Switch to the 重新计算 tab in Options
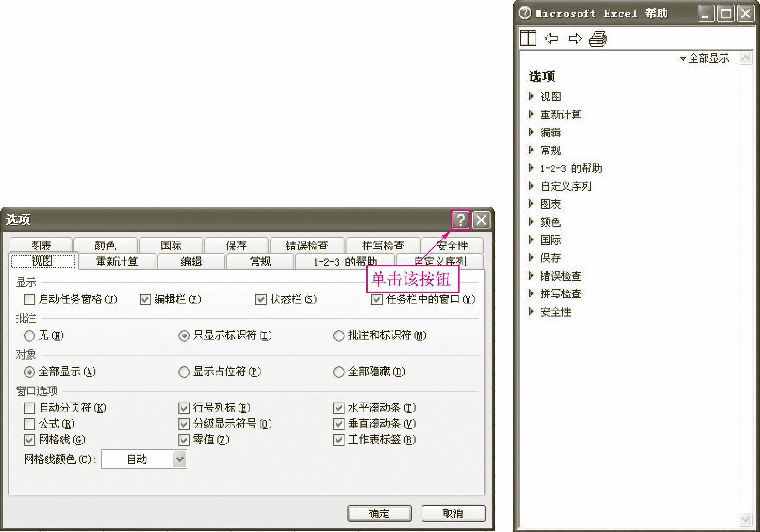 point(117,261)
